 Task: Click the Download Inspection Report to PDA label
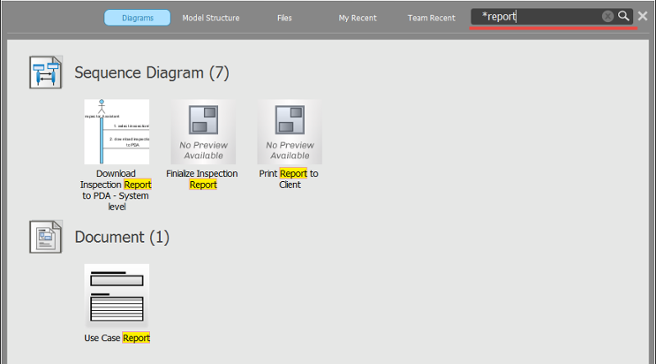(116, 190)
